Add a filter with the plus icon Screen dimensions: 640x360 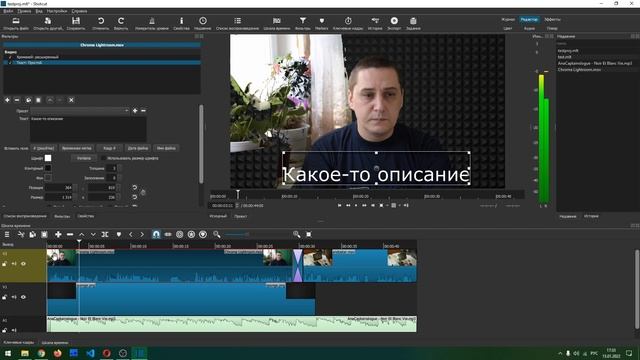click(7, 100)
